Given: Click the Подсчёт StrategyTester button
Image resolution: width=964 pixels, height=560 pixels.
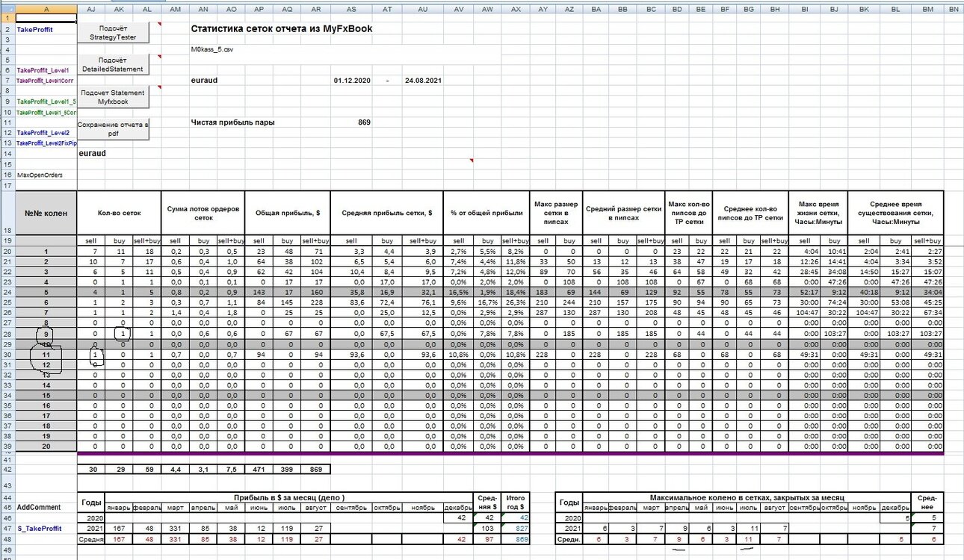Looking at the screenshot, I should [114, 32].
